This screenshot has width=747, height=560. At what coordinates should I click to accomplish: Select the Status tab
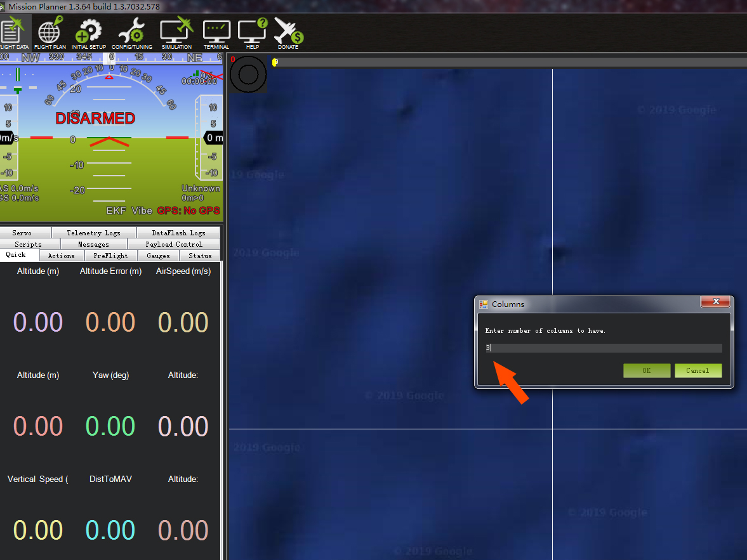[200, 255]
